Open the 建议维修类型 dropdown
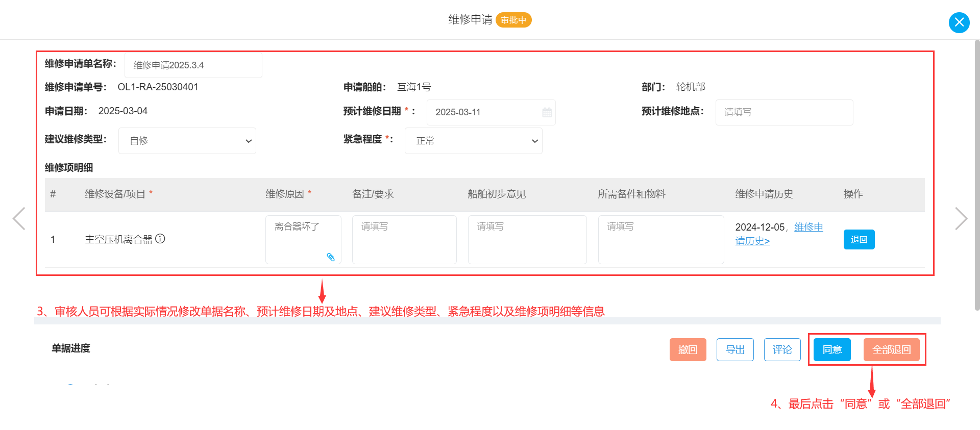Screen dimensions: 980x430 coord(187,141)
